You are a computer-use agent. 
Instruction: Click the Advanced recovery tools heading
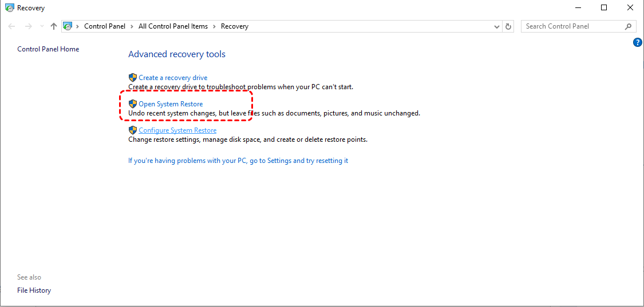click(177, 54)
